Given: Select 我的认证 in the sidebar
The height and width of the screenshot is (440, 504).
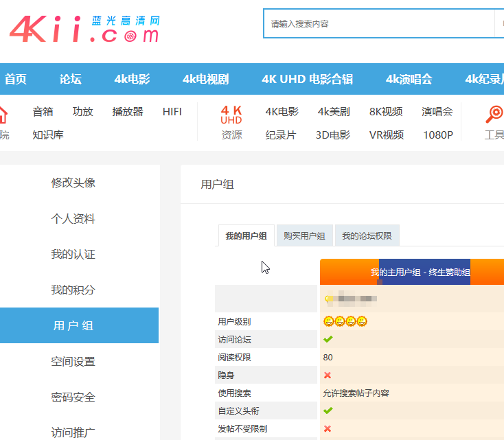Looking at the screenshot, I should tap(73, 254).
